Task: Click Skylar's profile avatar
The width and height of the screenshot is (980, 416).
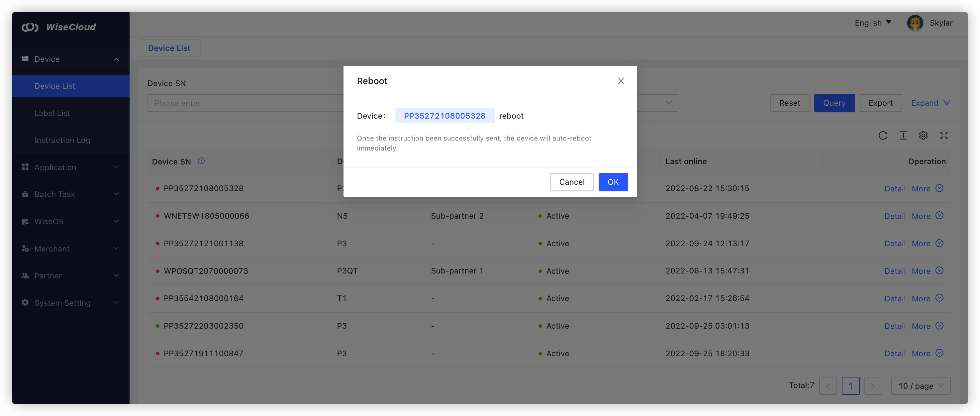Action: click(x=915, y=23)
